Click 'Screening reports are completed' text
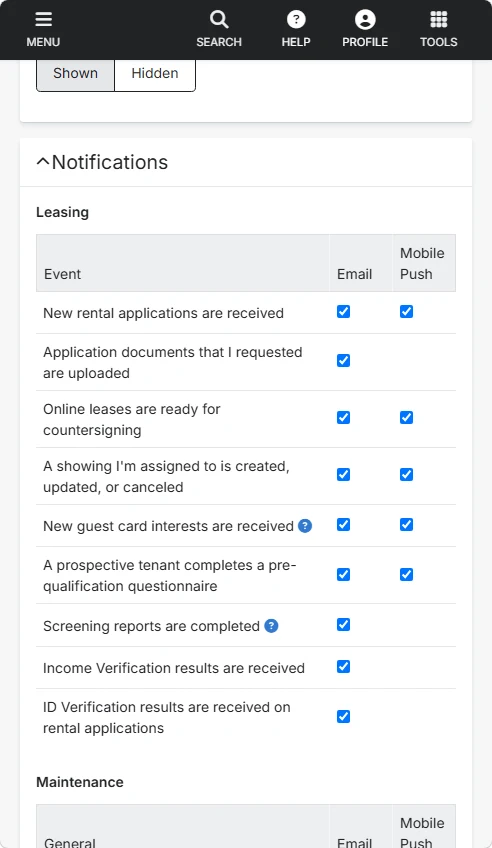The width and height of the screenshot is (492, 848). 151,626
